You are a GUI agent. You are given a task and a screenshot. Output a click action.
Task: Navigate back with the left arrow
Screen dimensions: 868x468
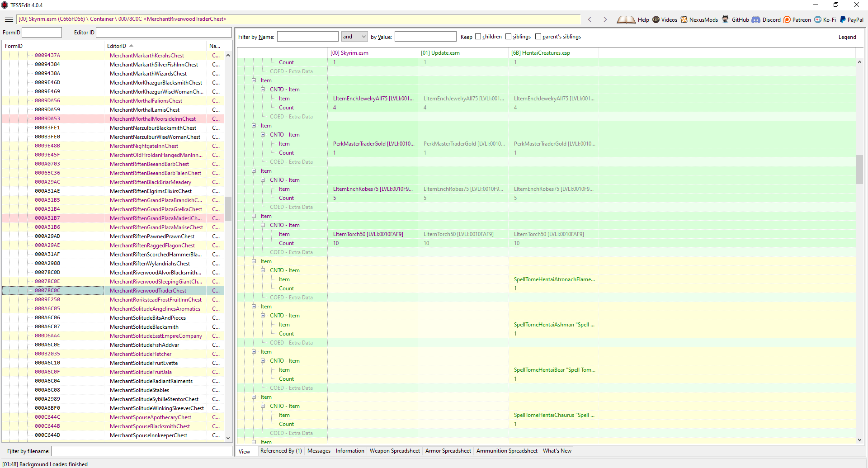coord(590,19)
